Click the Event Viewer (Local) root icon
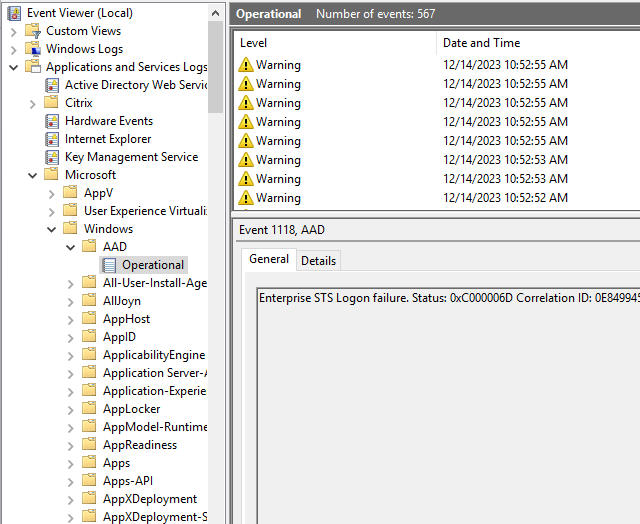 coord(14,13)
